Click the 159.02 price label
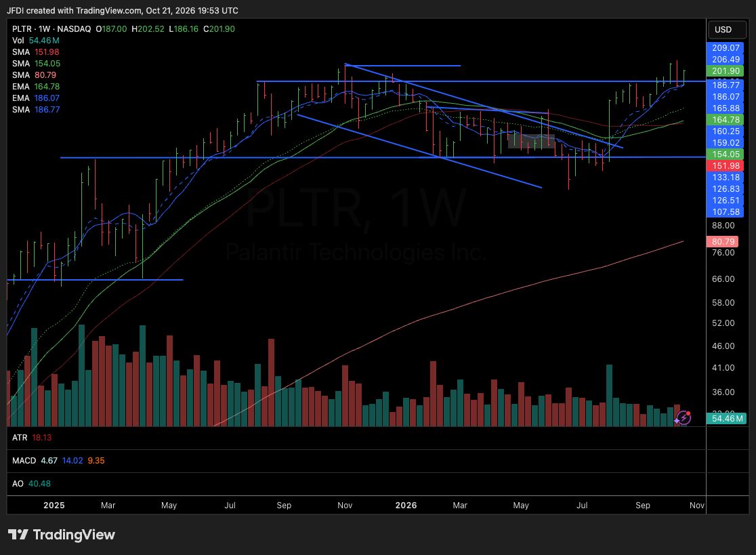The width and height of the screenshot is (756, 555). tap(725, 143)
